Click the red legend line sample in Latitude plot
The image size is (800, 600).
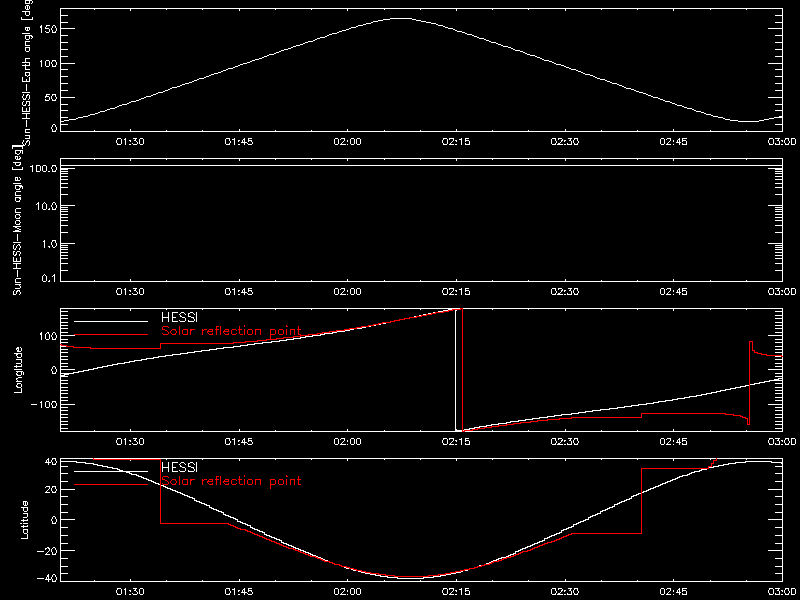[111, 485]
